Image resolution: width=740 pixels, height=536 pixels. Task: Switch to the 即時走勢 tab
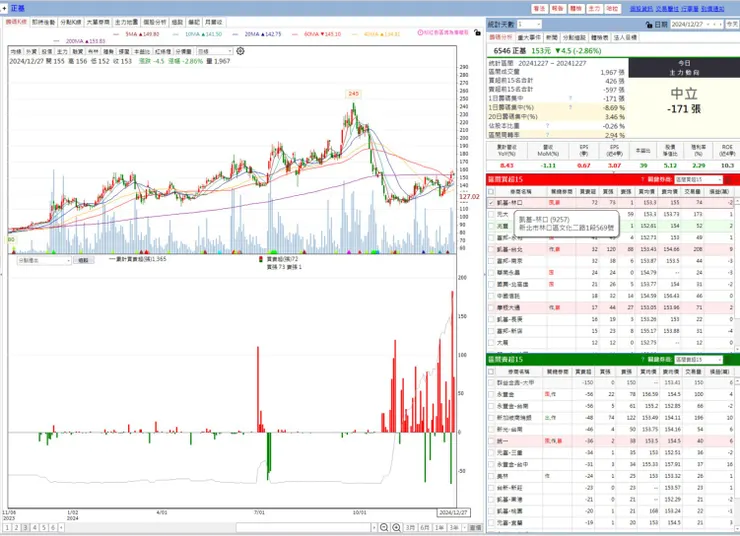pyautogui.click(x=43, y=22)
